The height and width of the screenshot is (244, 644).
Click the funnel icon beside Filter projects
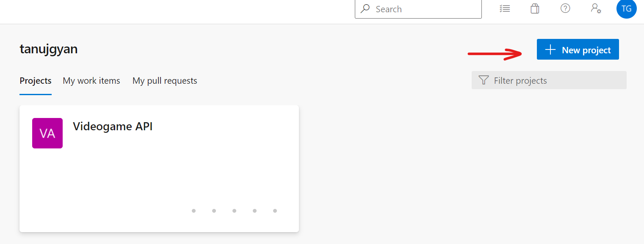[x=484, y=80]
